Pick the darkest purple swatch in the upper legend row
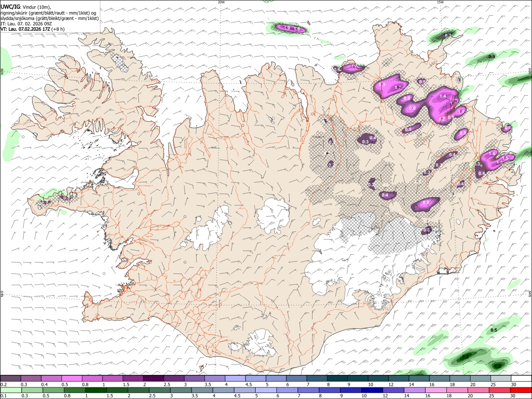The height and width of the screenshot is (399, 532). [153, 379]
